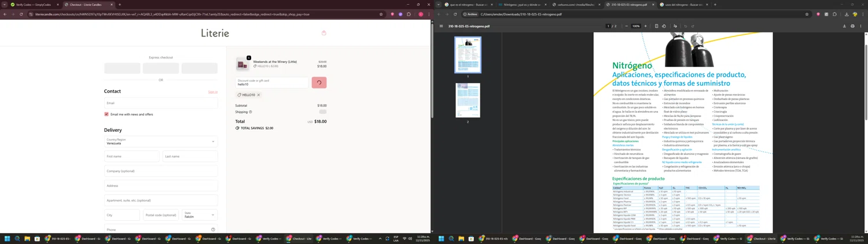
Task: Click the Draw annotation icon in PDF toolbar
Action: pyautogui.click(x=675, y=26)
